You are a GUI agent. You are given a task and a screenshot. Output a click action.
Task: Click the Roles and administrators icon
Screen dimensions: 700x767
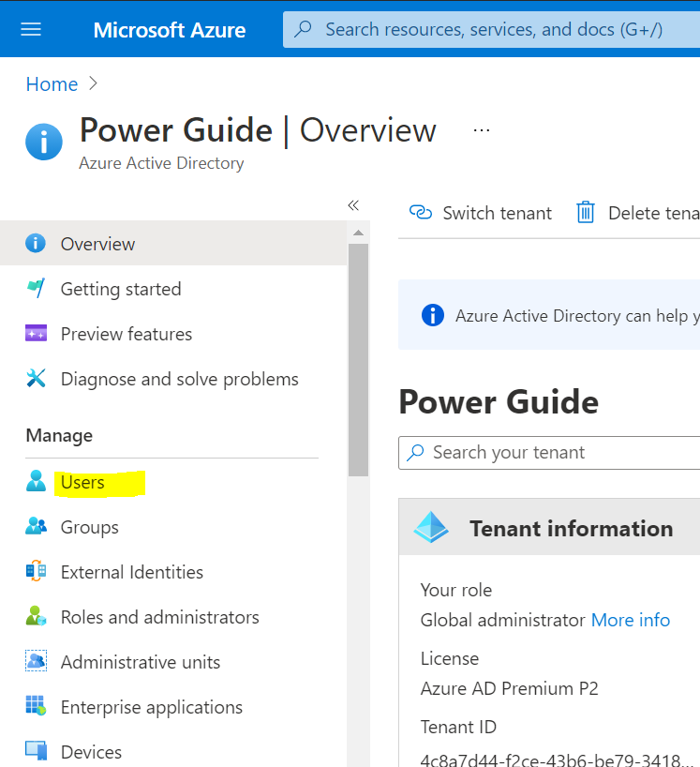point(36,616)
